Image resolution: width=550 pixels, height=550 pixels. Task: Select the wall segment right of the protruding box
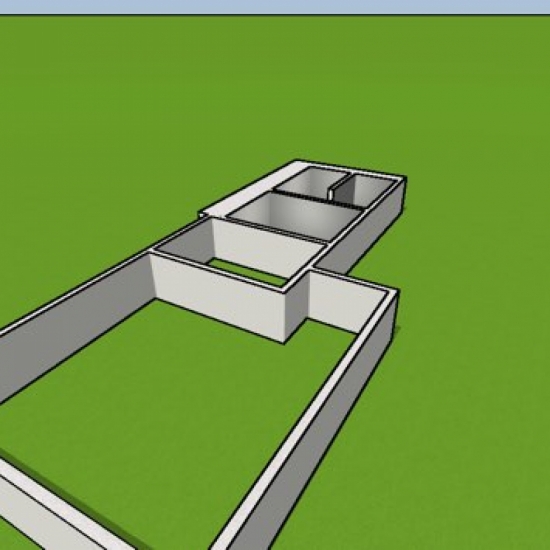point(346,302)
